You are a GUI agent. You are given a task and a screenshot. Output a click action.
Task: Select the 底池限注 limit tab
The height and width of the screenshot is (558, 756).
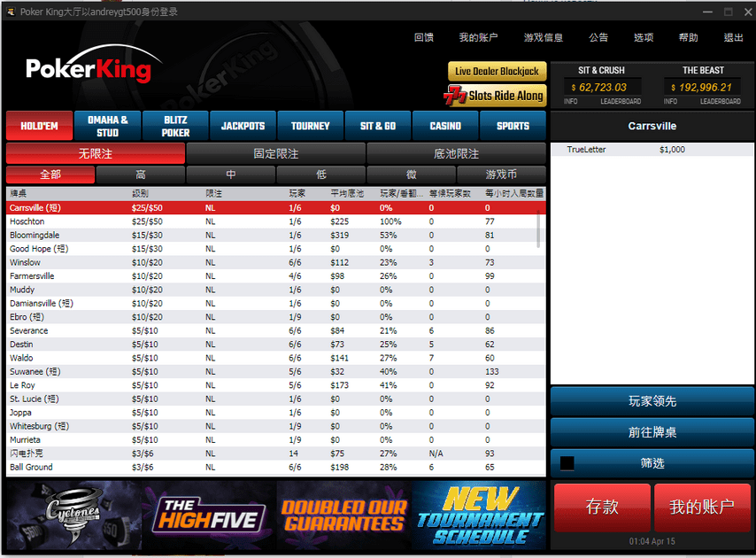click(456, 154)
